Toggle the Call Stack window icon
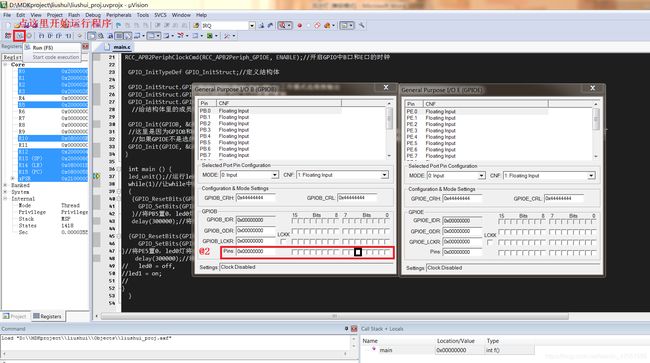 128,36
